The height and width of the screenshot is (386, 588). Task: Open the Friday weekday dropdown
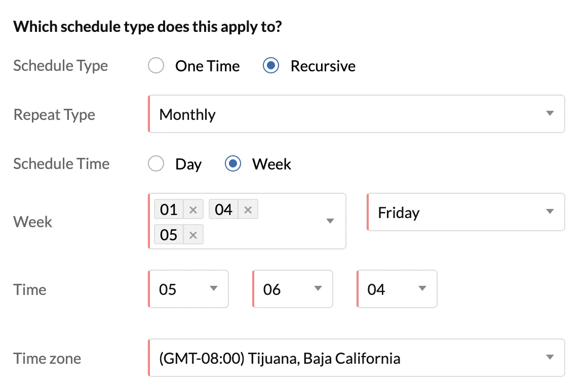pyautogui.click(x=466, y=212)
